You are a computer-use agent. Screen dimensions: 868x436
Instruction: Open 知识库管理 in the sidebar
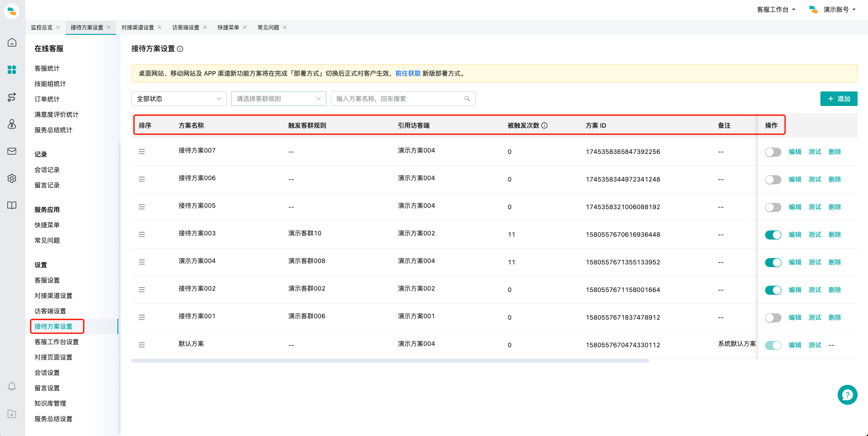(x=50, y=403)
